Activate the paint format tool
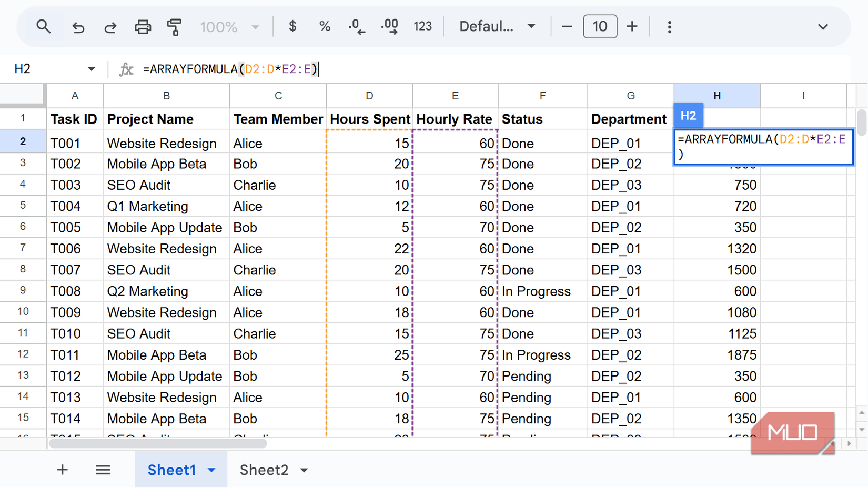868x488 pixels. pos(174,26)
